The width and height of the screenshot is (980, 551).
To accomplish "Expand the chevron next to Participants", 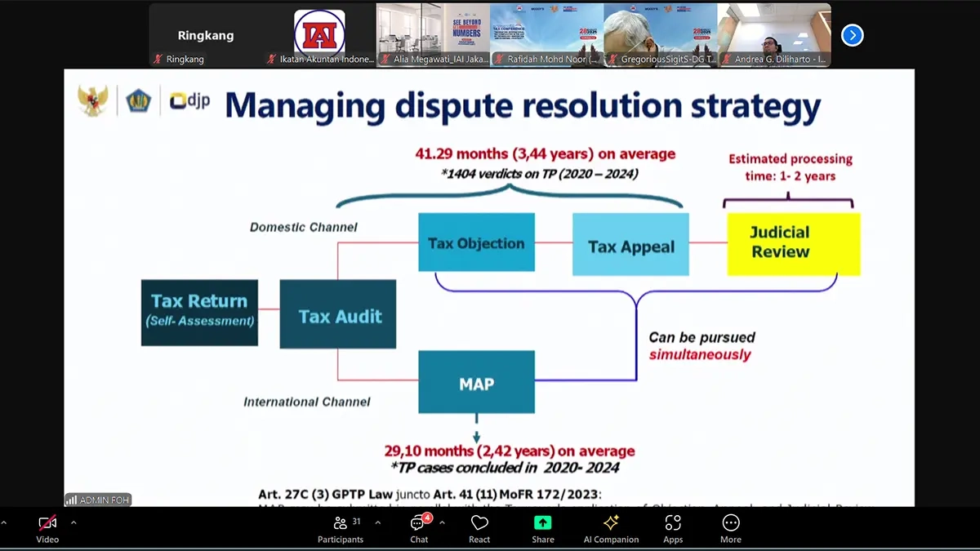I will click(377, 522).
